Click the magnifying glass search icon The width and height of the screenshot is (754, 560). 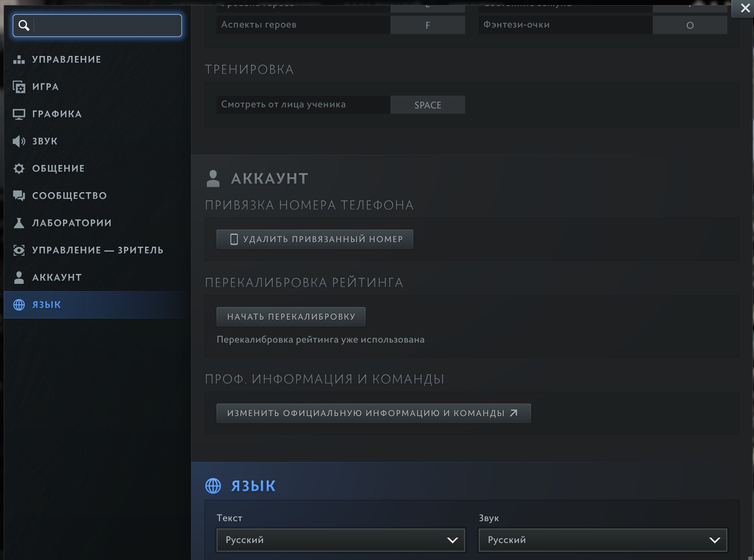pos(24,26)
